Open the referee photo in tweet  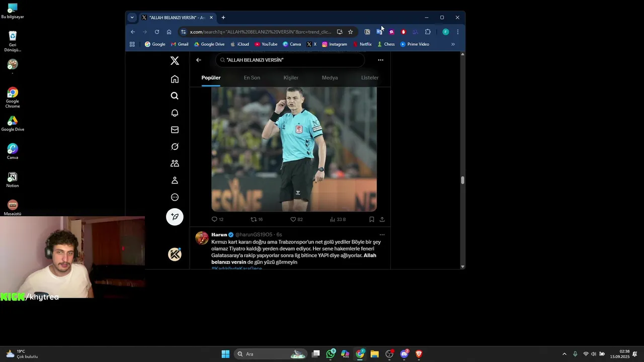point(294,149)
